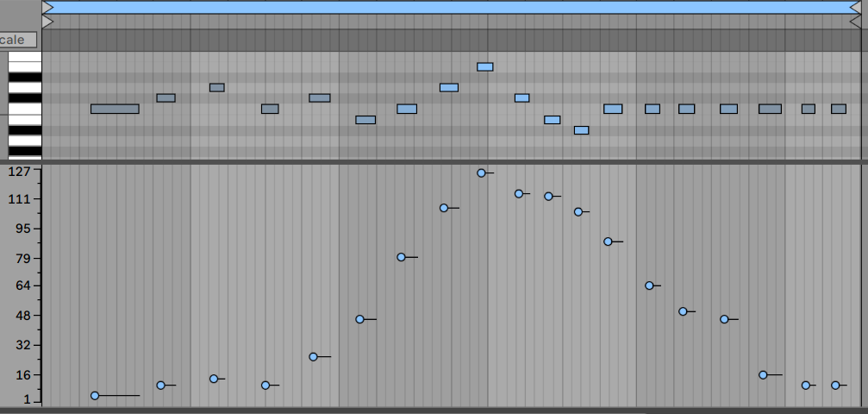Click the blue loop brace bar
Screen dimensions: 868x414
452,7
